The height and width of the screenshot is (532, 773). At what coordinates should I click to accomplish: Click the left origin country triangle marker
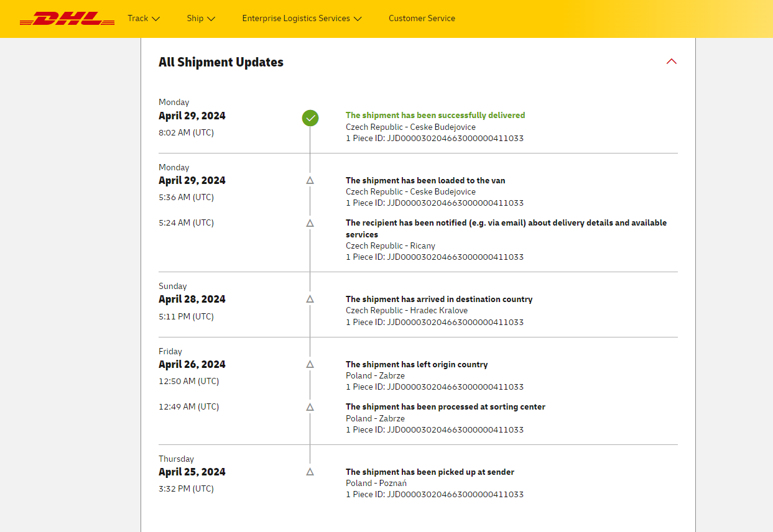pyautogui.click(x=310, y=364)
